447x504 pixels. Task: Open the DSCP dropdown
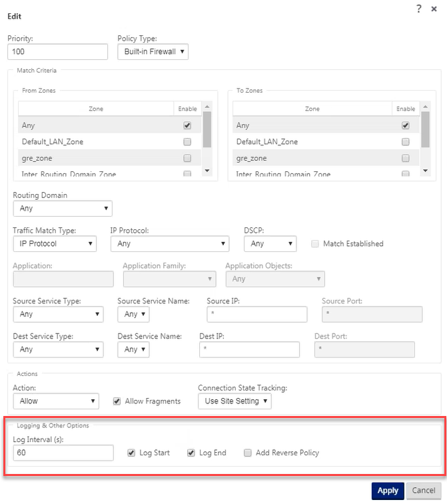270,244
